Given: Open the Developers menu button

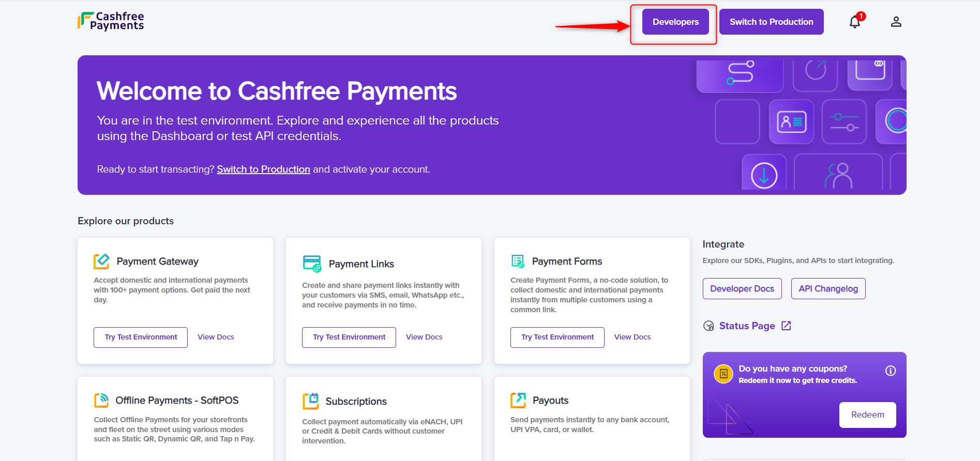Looking at the screenshot, I should tap(675, 22).
